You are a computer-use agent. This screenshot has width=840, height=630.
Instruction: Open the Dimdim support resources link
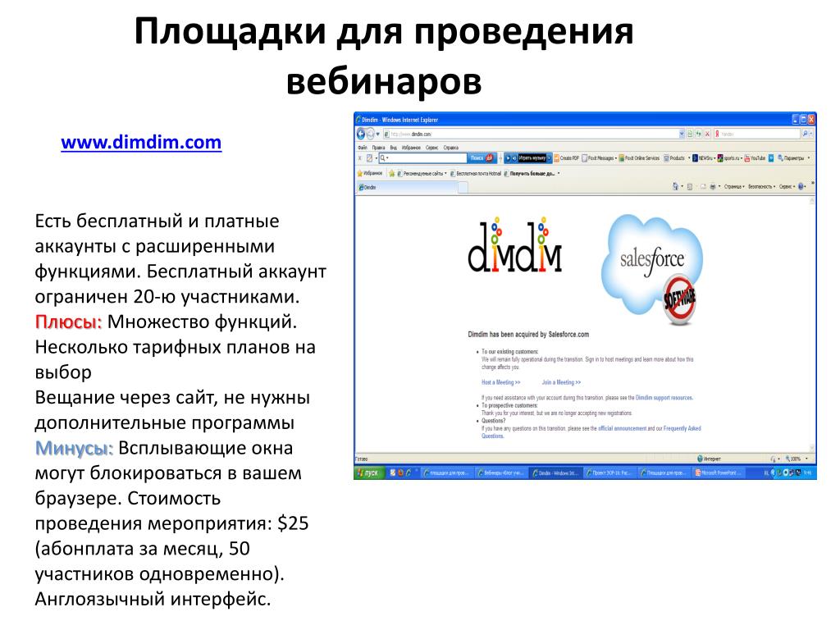click(x=664, y=398)
